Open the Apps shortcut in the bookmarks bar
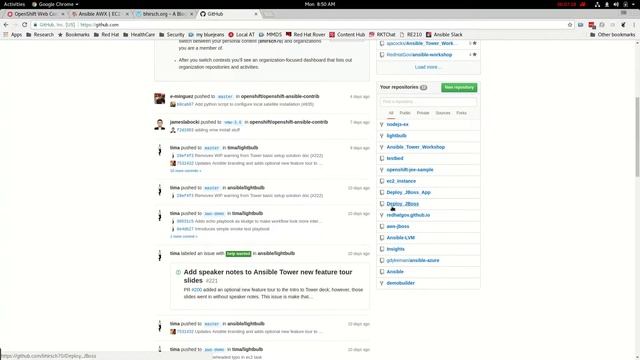The image size is (640, 360). coord(13,35)
